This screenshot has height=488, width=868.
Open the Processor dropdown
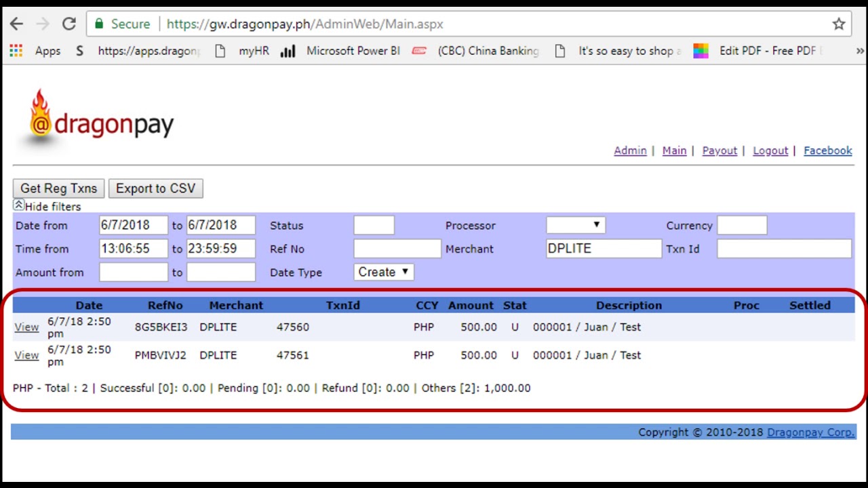pos(576,225)
